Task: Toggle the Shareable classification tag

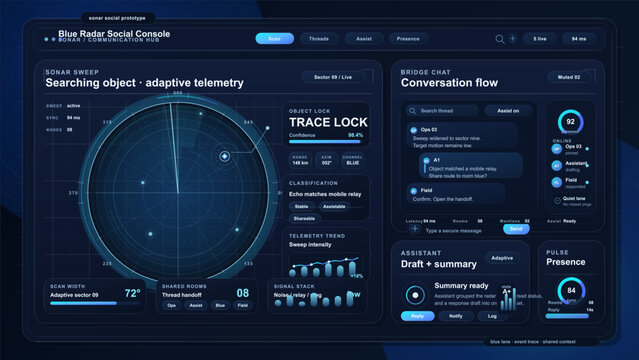Action: (304, 219)
